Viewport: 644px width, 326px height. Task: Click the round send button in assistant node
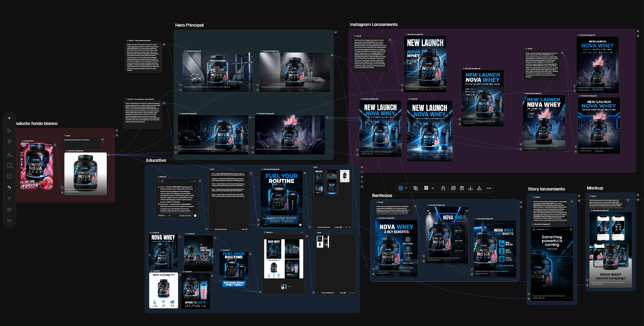tap(195, 215)
